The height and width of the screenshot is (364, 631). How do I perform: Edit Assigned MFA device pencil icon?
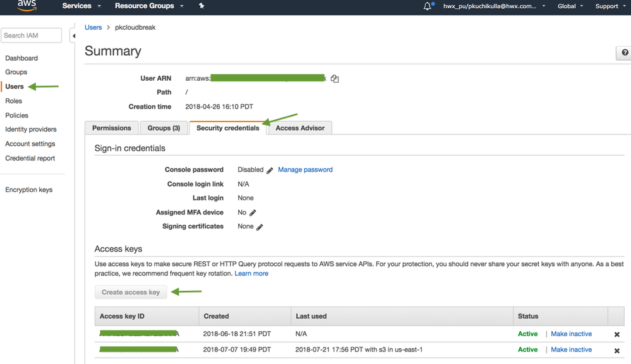(253, 213)
